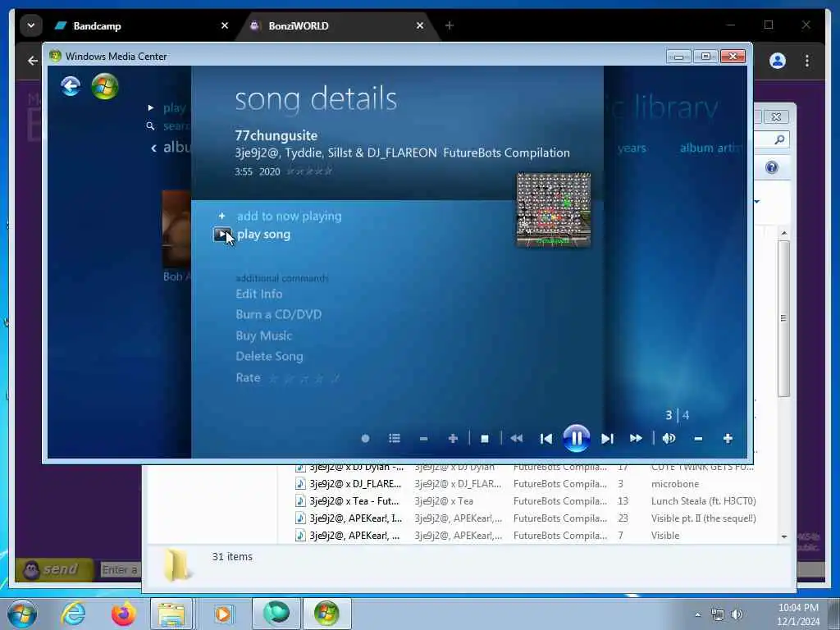
Task: Open the guide list icon in transport bar
Action: (395, 438)
